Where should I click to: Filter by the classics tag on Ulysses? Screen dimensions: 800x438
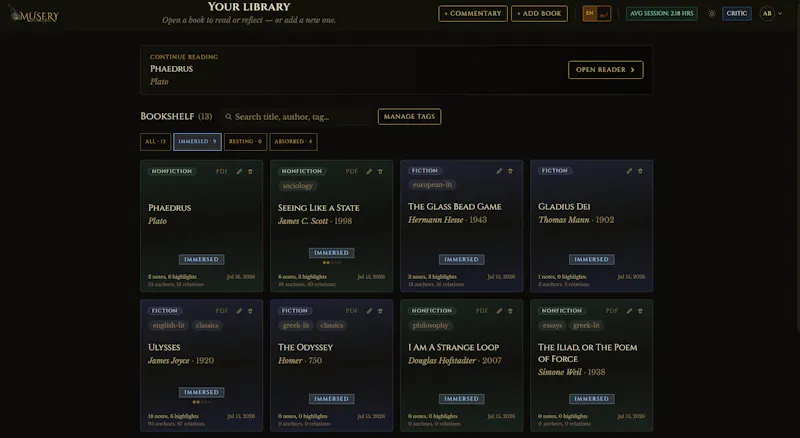pos(207,325)
